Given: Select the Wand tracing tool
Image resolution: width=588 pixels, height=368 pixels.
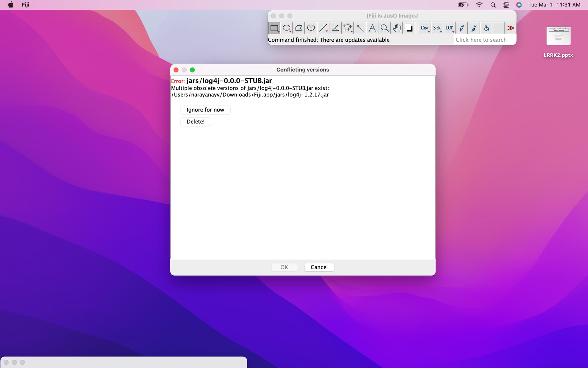Looking at the screenshot, I should point(360,28).
